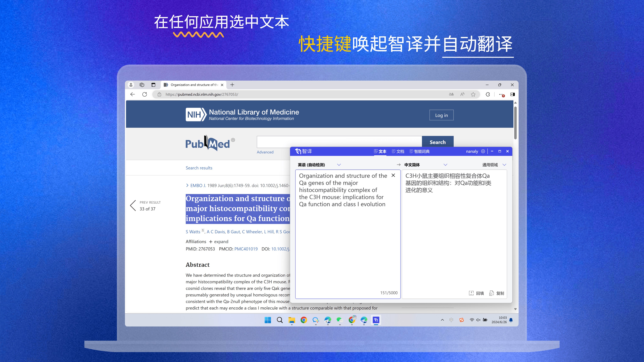Clear the source text with X icon
The image size is (644, 362).
click(393, 176)
